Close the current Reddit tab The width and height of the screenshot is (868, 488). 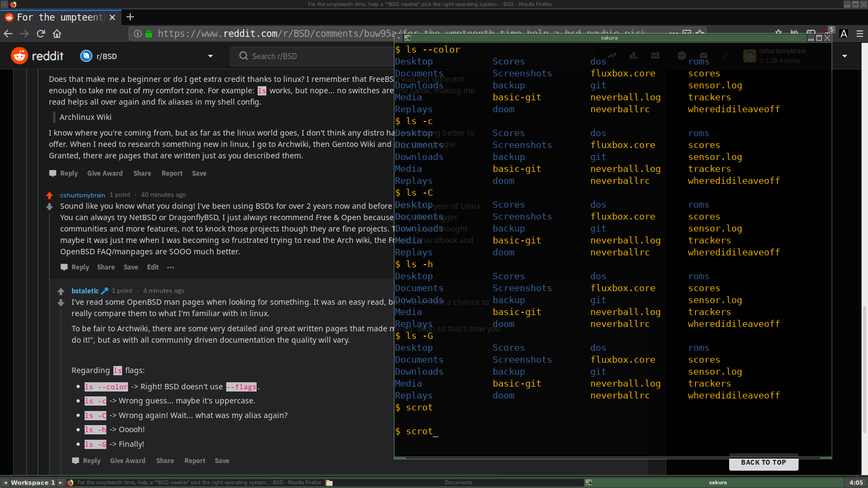click(x=112, y=17)
